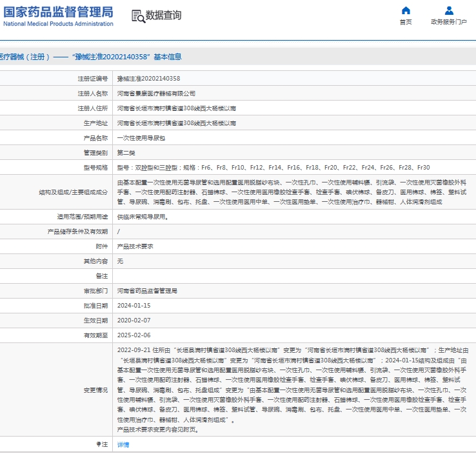Click the 附件 row label
The image size is (476, 454).
pos(102,246)
